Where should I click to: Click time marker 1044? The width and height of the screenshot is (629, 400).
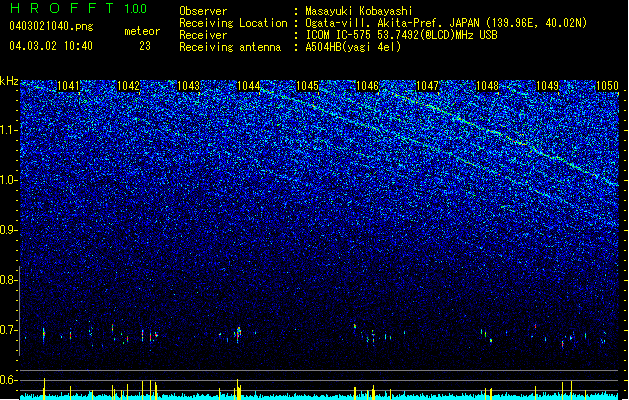(248, 86)
